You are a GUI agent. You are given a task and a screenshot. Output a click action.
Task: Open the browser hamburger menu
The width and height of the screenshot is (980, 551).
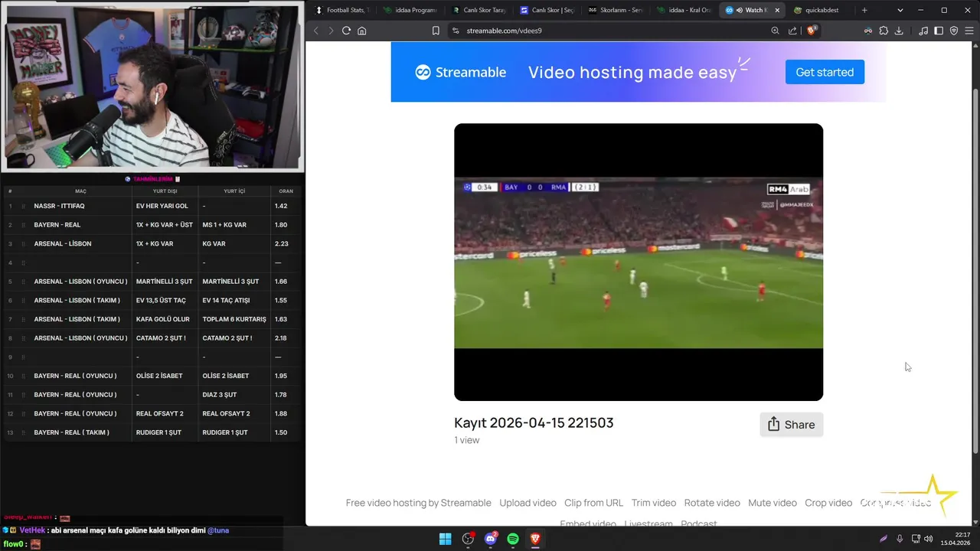pyautogui.click(x=969, y=31)
